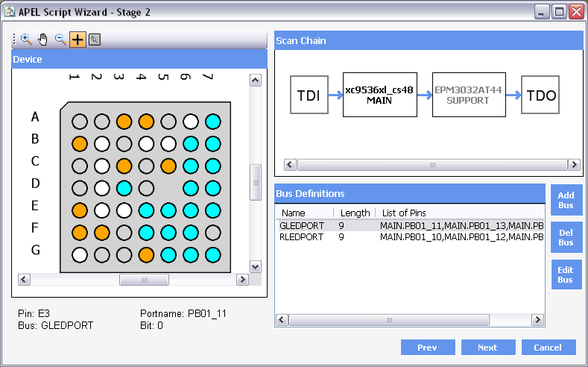Click the orange pin at row G column 4
The image size is (588, 367).
pos(146,254)
